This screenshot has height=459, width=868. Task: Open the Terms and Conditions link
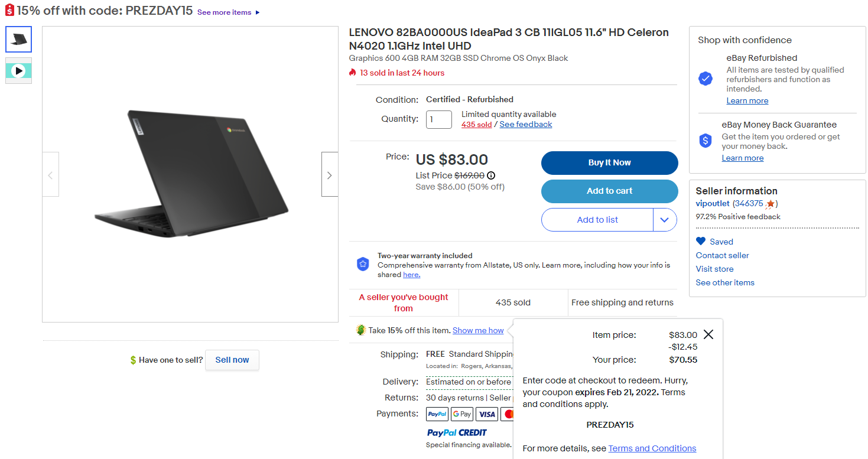pyautogui.click(x=652, y=448)
